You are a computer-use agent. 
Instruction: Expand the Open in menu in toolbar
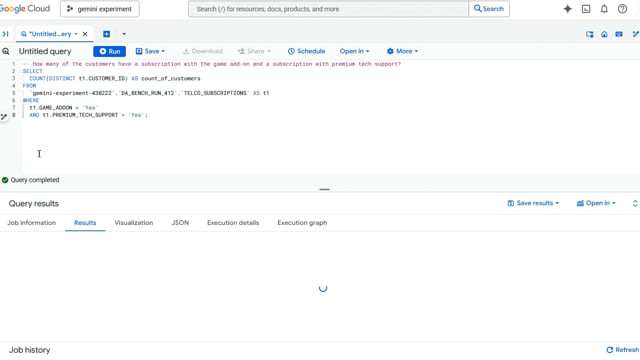pos(354,51)
